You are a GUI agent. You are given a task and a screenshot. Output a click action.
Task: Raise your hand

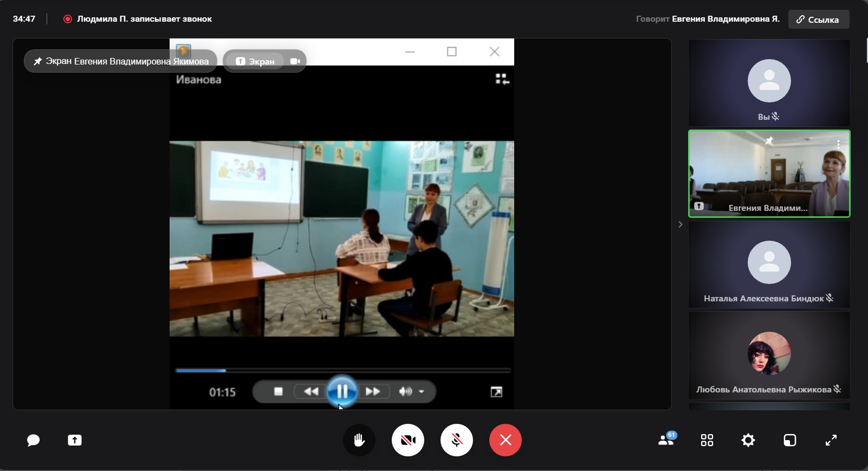click(x=359, y=440)
